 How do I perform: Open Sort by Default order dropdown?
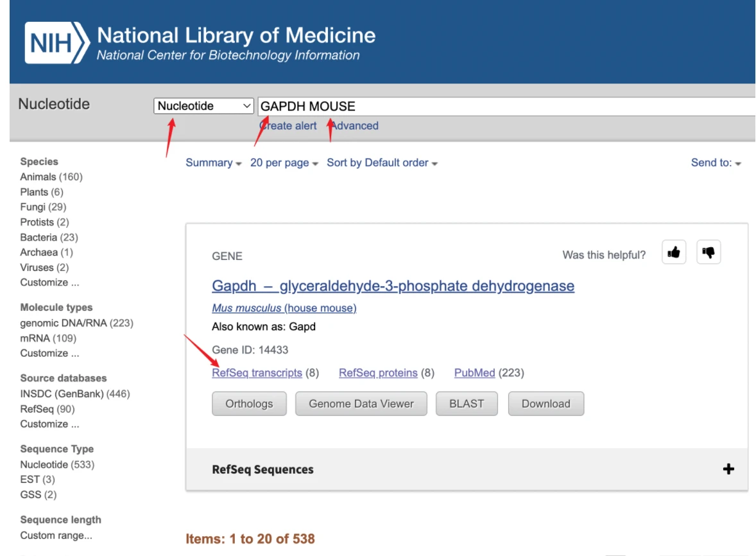tap(382, 163)
